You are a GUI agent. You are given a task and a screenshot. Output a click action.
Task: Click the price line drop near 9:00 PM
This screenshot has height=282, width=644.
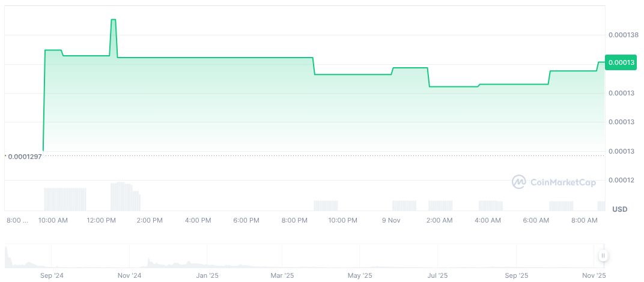[314, 66]
